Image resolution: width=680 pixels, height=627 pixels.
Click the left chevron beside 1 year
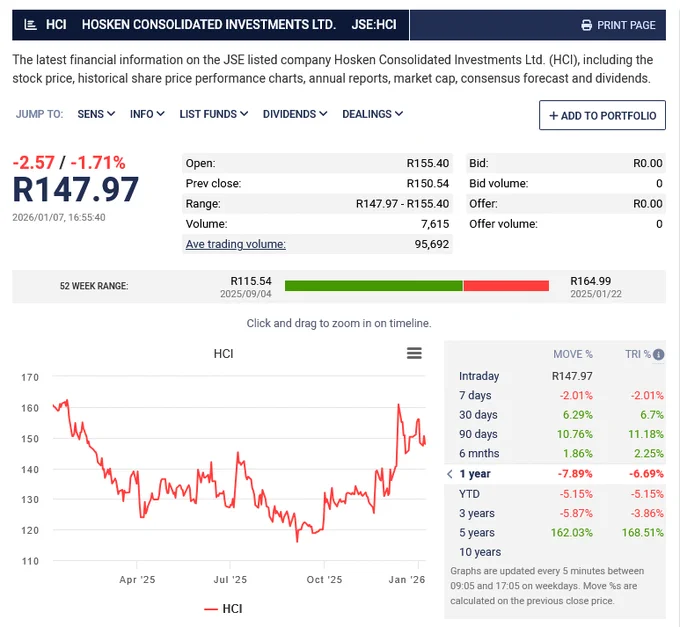pyautogui.click(x=450, y=474)
